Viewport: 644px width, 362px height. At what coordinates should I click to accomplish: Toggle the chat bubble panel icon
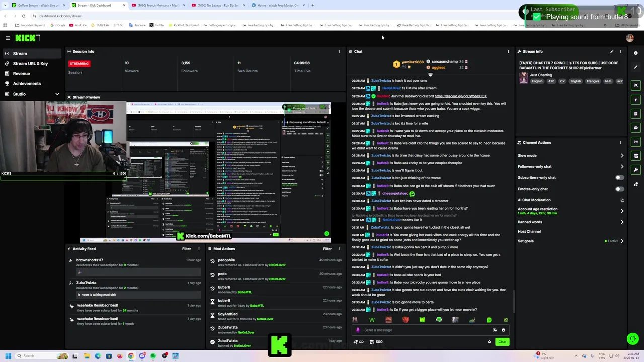pos(636,128)
